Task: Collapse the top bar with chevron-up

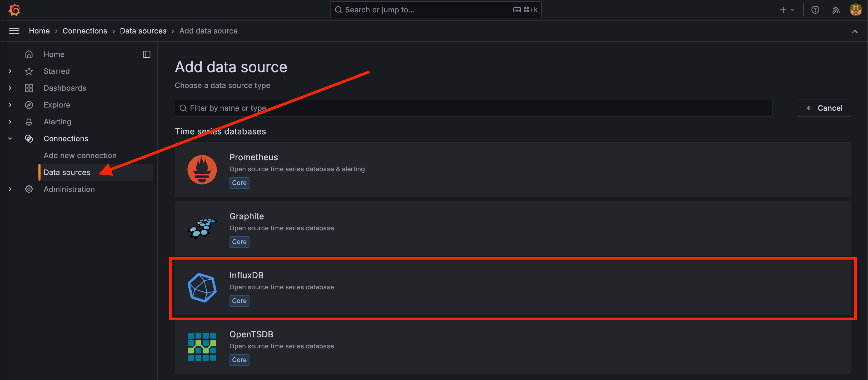Action: pos(855,31)
